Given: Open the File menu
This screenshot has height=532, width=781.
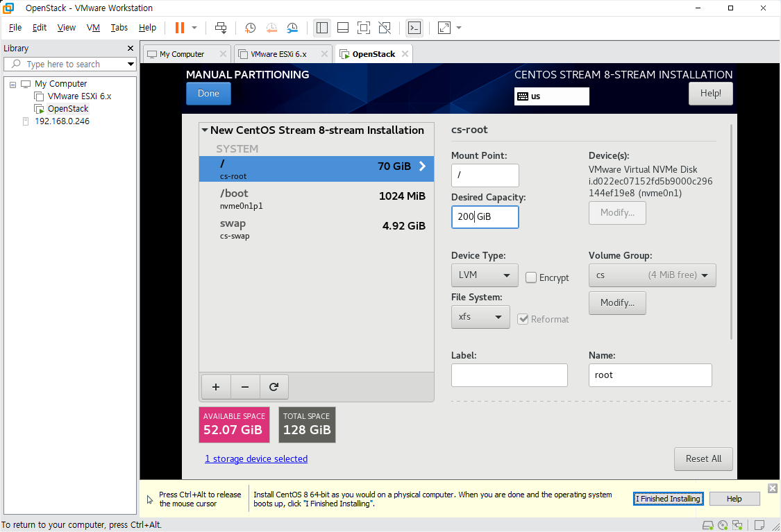Looking at the screenshot, I should tap(15, 27).
